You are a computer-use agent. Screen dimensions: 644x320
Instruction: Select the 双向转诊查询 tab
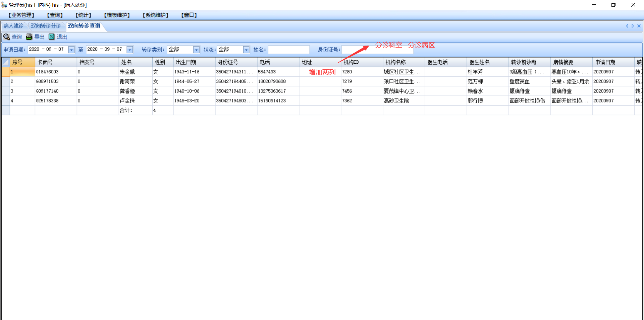(84, 26)
